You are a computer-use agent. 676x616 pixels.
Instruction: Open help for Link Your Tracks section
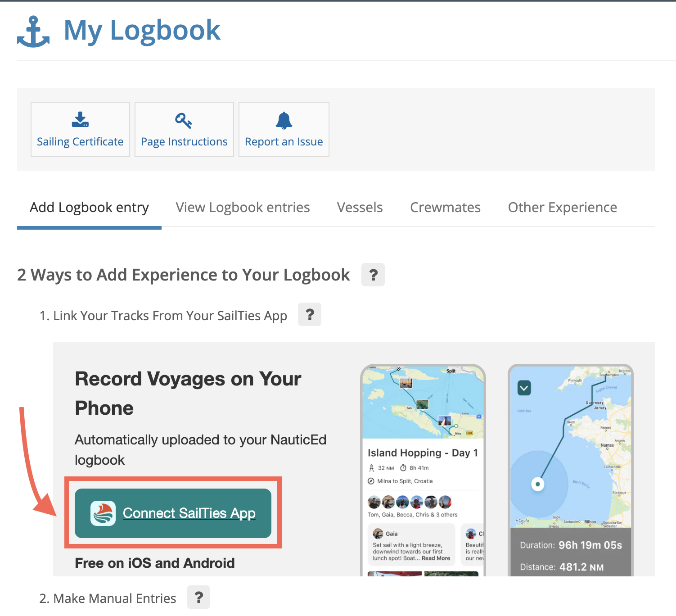pos(310,314)
